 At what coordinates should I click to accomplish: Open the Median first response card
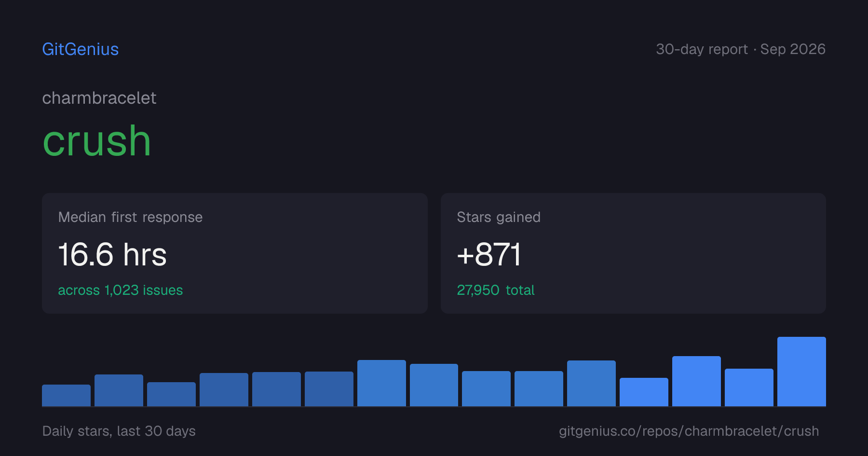coord(235,253)
